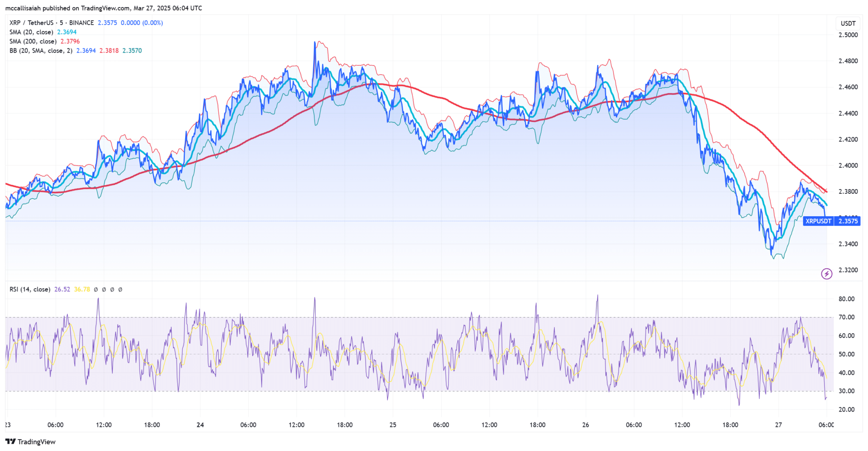Click the blue XRPUSDT price tag

click(818, 221)
